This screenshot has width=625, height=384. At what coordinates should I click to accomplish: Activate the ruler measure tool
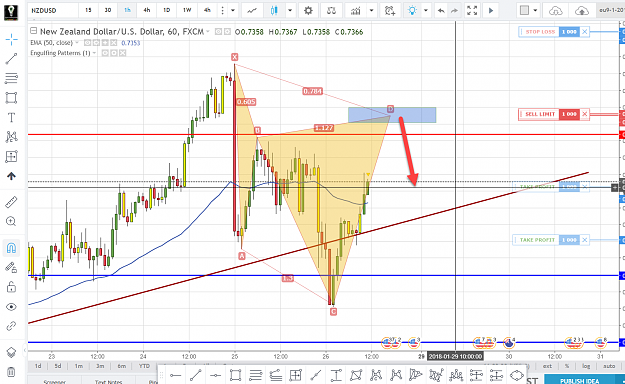[x=11, y=202]
